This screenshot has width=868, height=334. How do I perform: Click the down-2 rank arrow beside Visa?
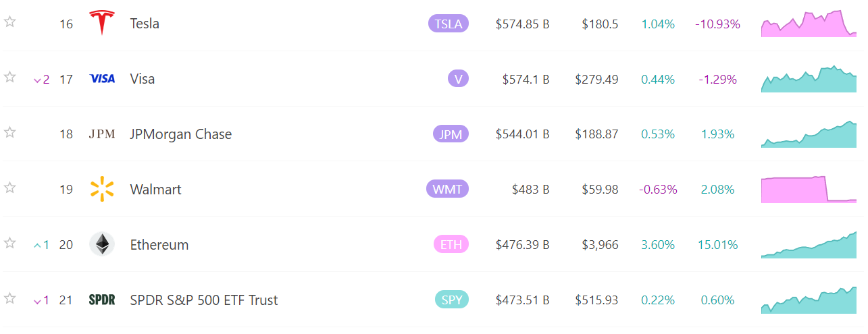coord(41,80)
